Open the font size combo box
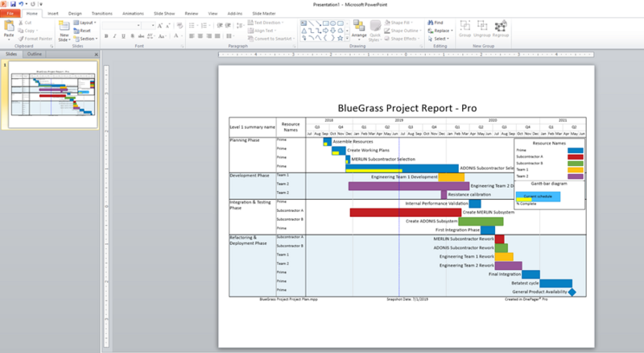This screenshot has height=353, width=644. point(148,26)
